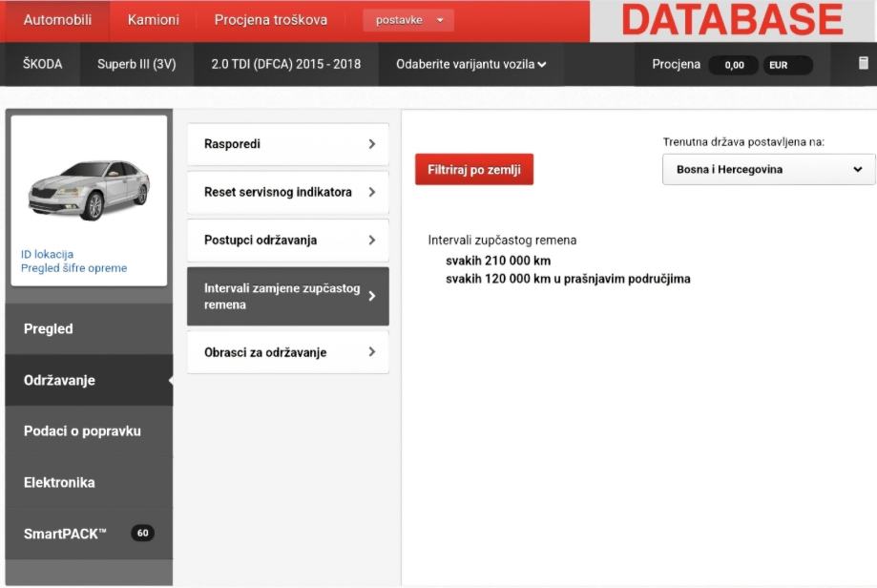Image resolution: width=877 pixels, height=588 pixels.
Task: Click the ŠKODA make breadcrumb
Action: [43, 64]
